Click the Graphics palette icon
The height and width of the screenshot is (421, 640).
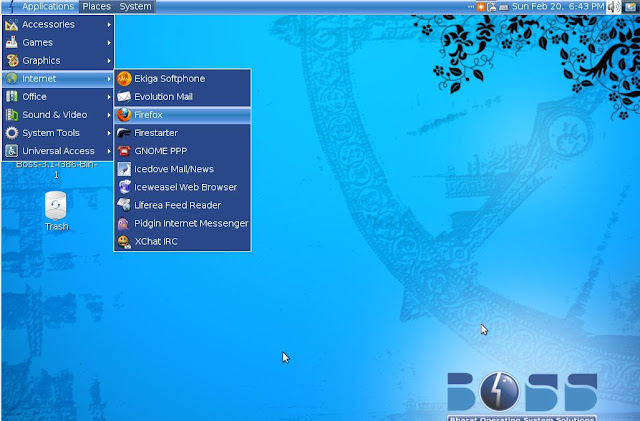[12, 60]
